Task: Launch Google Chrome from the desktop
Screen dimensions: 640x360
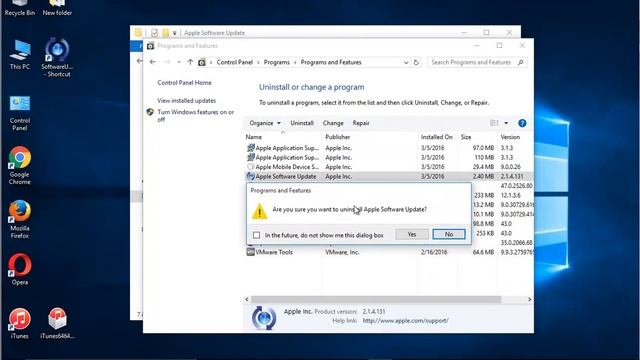Action: [20, 165]
